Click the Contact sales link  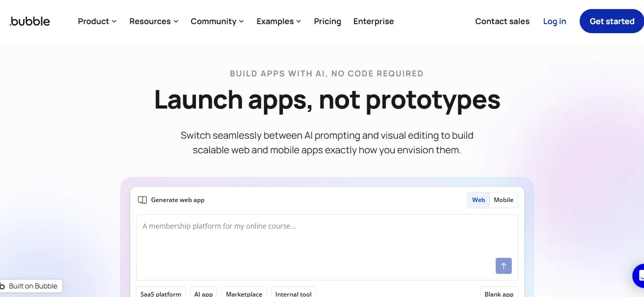click(502, 21)
